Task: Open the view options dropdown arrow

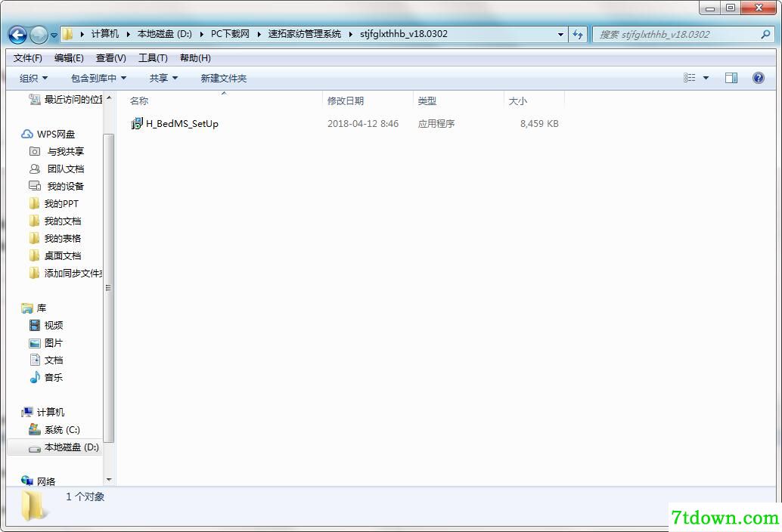Action: tap(706, 78)
